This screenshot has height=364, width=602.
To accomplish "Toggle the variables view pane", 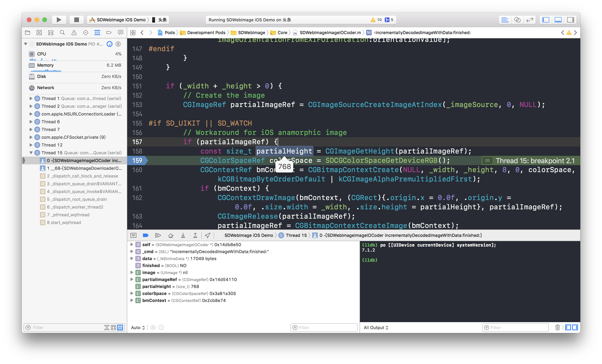I will click(x=568, y=328).
